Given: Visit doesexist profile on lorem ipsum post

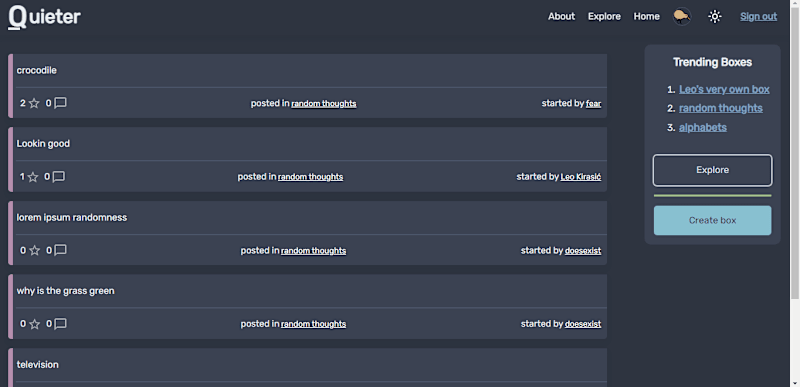Looking at the screenshot, I should 583,250.
